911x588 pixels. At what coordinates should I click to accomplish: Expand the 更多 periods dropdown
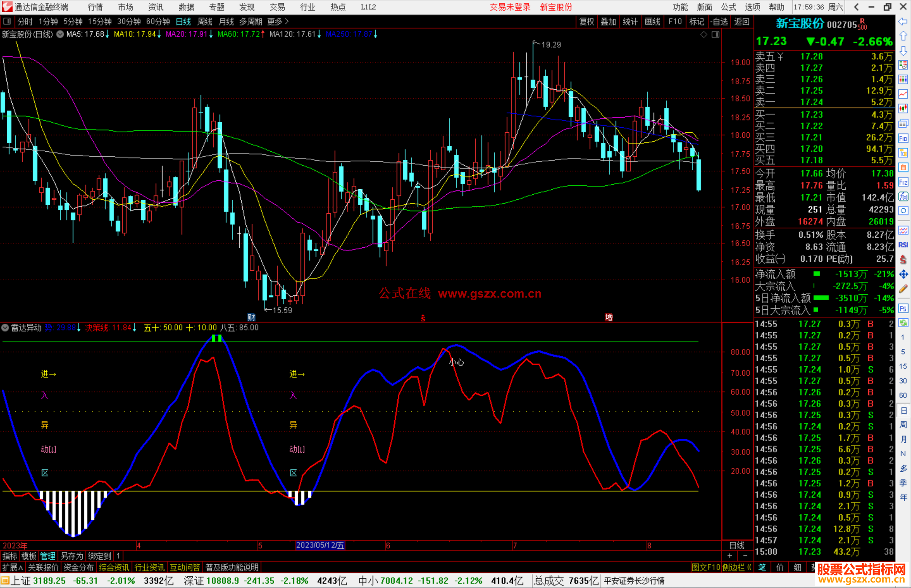(x=278, y=21)
